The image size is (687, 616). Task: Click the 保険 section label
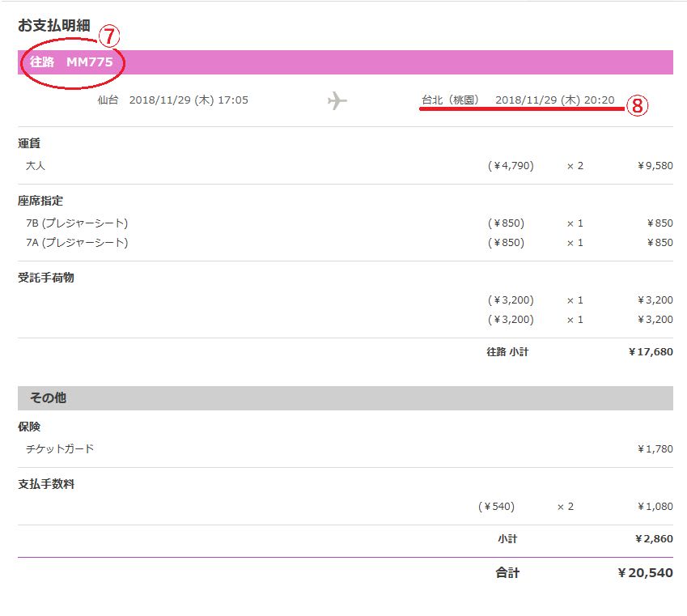click(29, 427)
